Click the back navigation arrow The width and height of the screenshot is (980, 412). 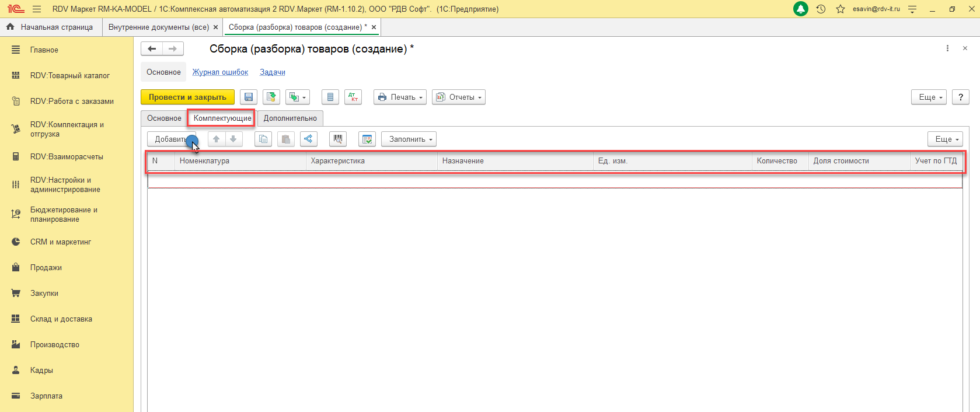point(152,49)
